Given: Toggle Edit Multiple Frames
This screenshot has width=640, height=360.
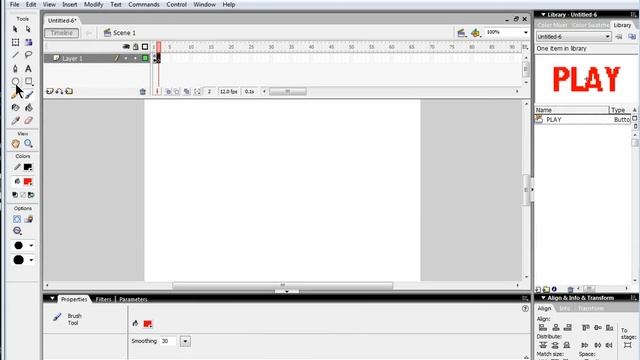Looking at the screenshot, I should (x=187, y=92).
